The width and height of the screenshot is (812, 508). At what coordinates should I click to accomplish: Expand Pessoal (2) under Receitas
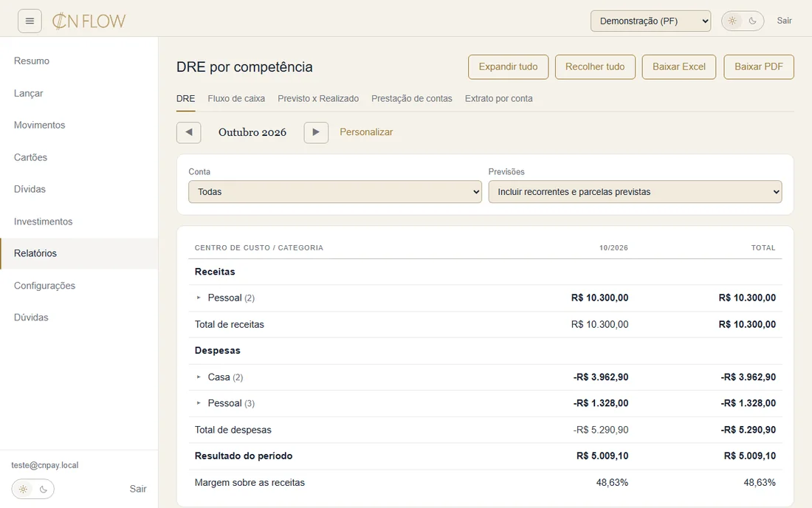[199, 298]
